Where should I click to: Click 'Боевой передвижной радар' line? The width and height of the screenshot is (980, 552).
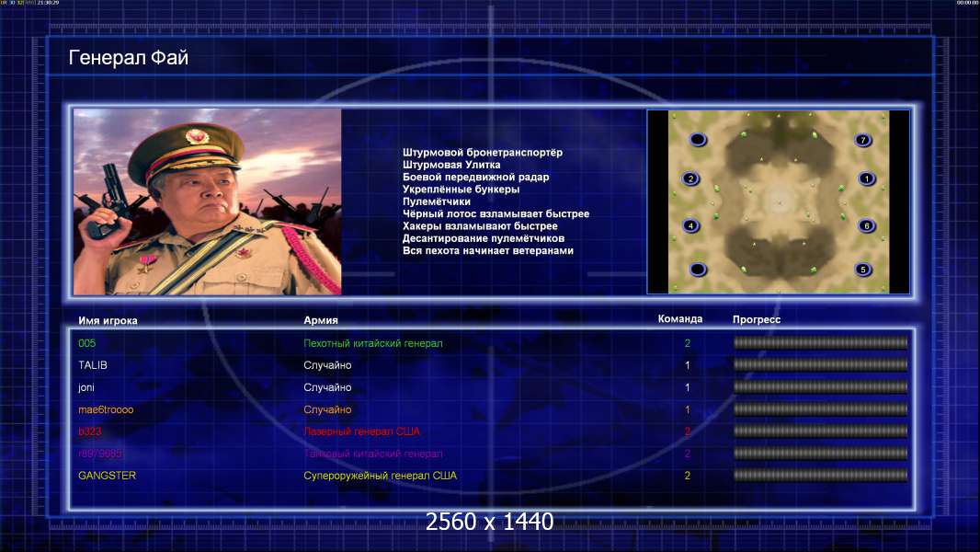475,177
